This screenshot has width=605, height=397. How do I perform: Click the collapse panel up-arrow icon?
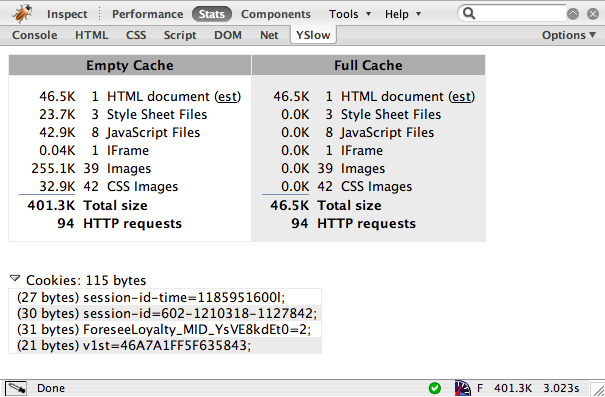573,14
